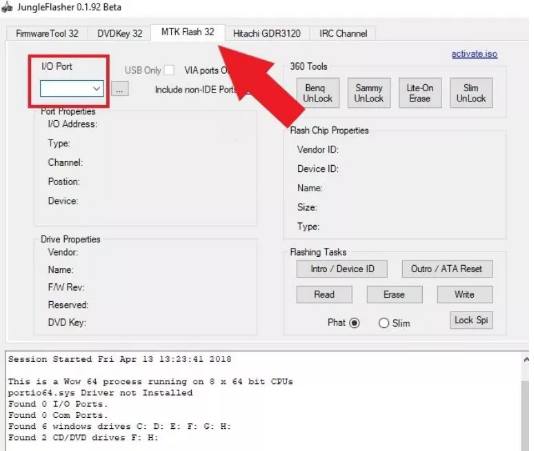This screenshot has height=451, width=534.
Task: Click the Lock Spi button
Action: 471,320
